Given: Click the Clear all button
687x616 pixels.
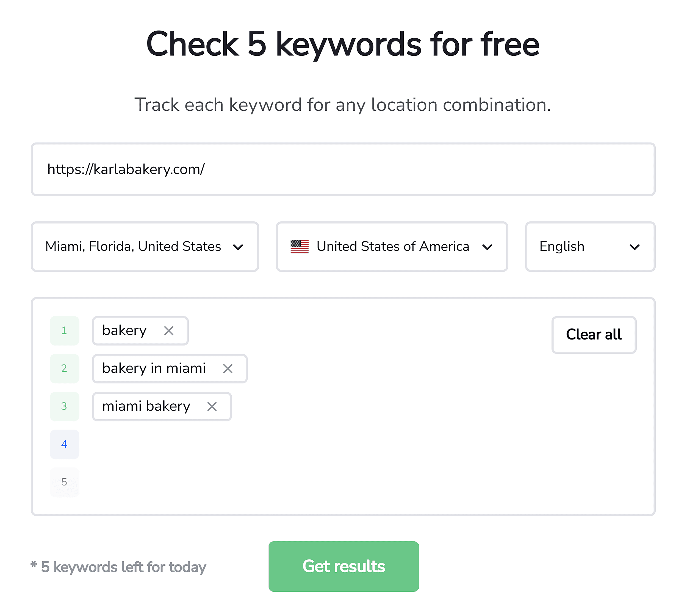Looking at the screenshot, I should 594,335.
